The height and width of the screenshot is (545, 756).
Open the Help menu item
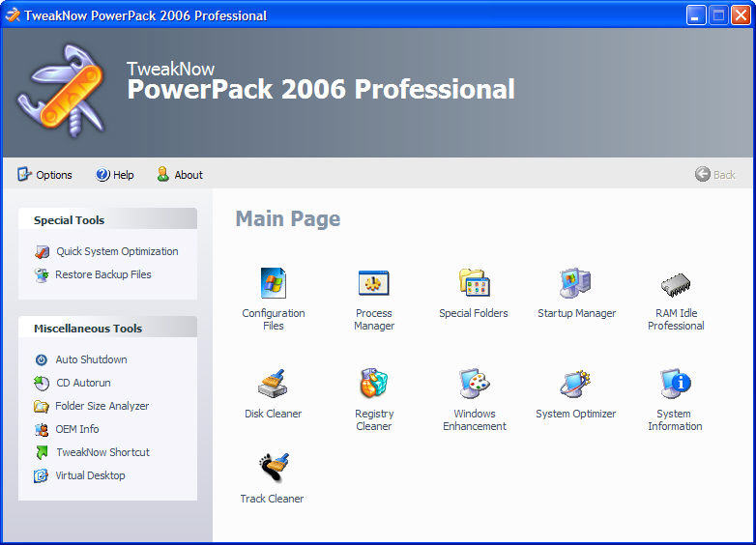pos(124,175)
